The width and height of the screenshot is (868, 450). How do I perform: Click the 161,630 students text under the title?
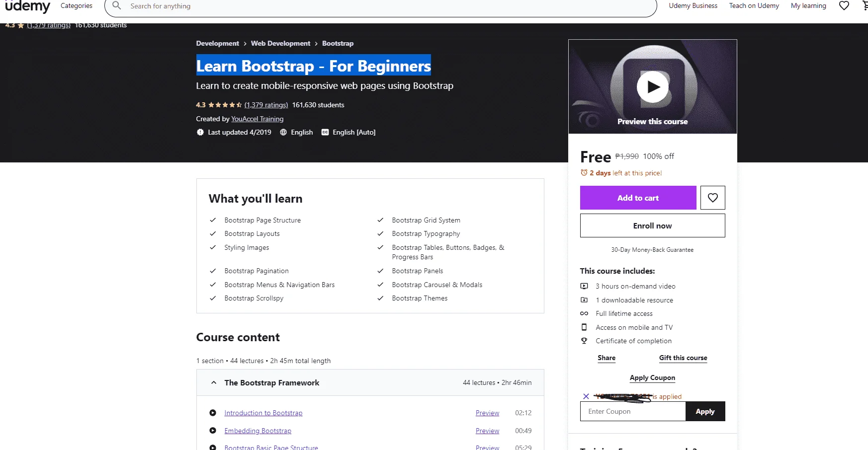tap(318, 105)
